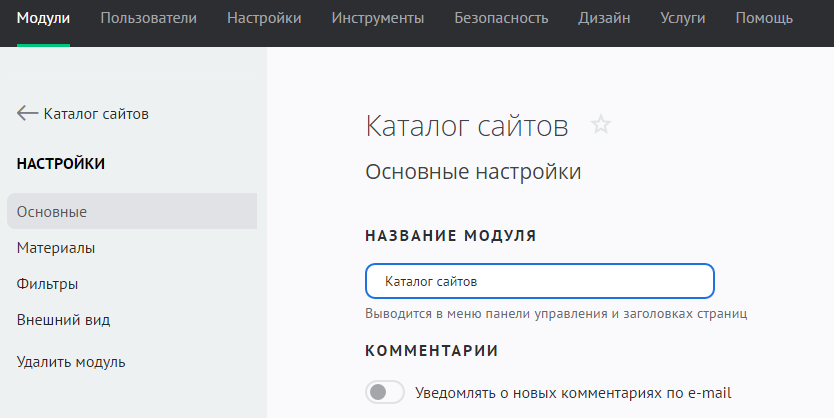Focus the module name input field
This screenshot has height=418, width=834.
[x=540, y=281]
